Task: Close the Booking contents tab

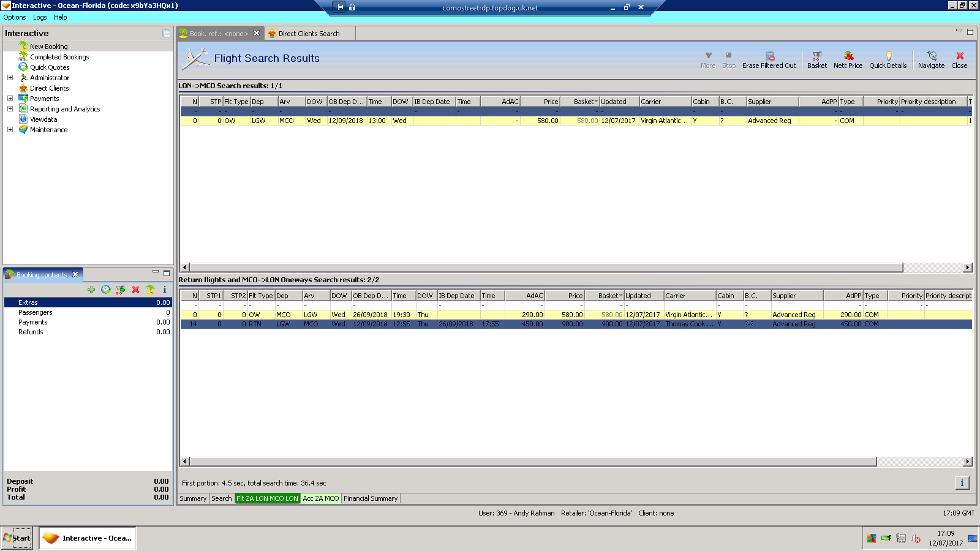Action: (x=75, y=274)
